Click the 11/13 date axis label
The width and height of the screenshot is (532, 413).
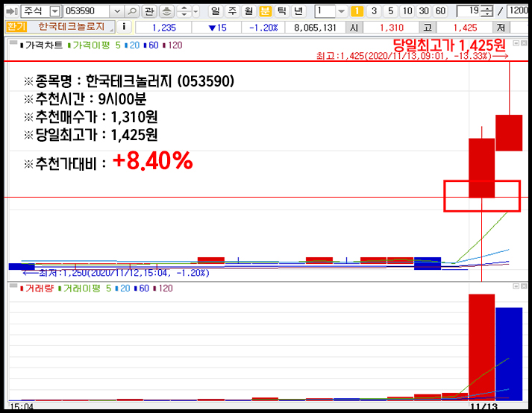pyautogui.click(x=484, y=406)
